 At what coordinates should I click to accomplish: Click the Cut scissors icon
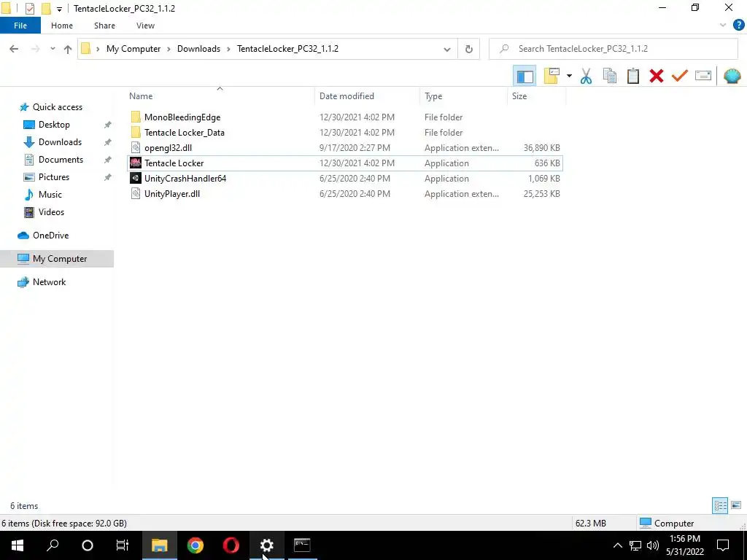(x=586, y=76)
